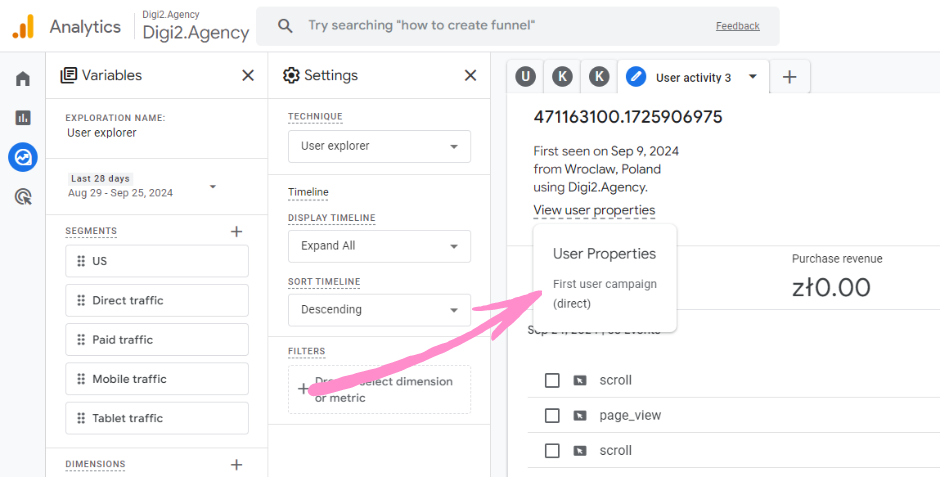Viewport: 940px width, 478px height.
Task: Select the Direct traffic segment
Action: [x=157, y=300]
